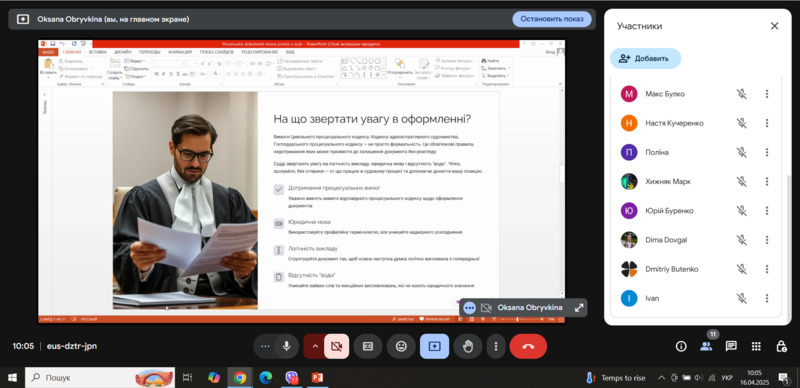The width and height of the screenshot is (800, 388).
Task: Select participant Хижняк Марк in list
Action: point(696,181)
